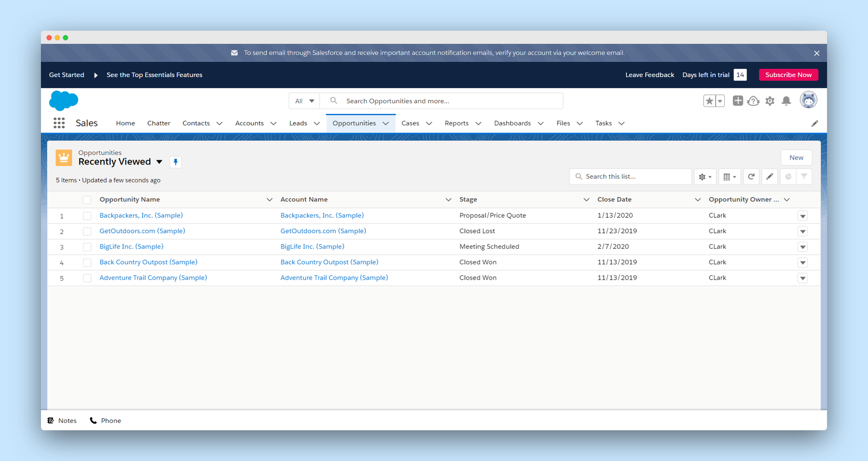Open the App Launcher grid icon
The width and height of the screenshot is (868, 461).
59,123
